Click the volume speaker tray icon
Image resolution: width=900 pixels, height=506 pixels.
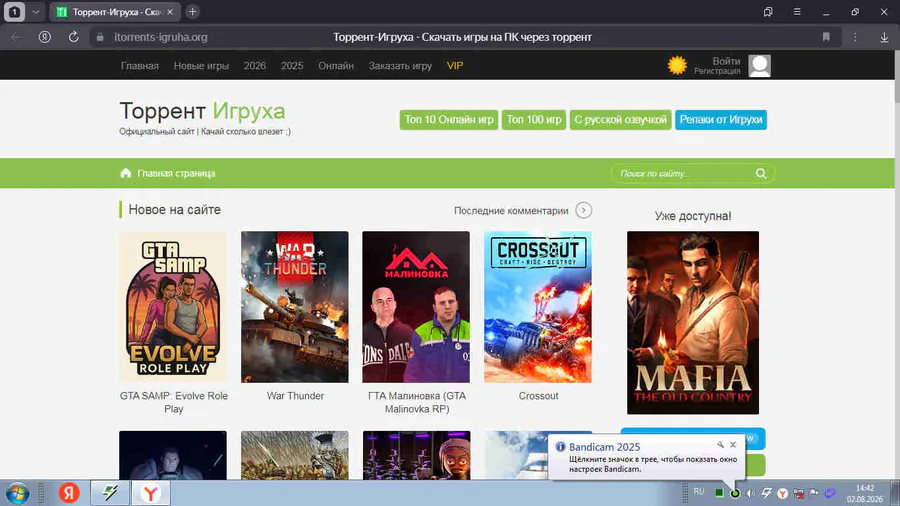pyautogui.click(x=750, y=493)
